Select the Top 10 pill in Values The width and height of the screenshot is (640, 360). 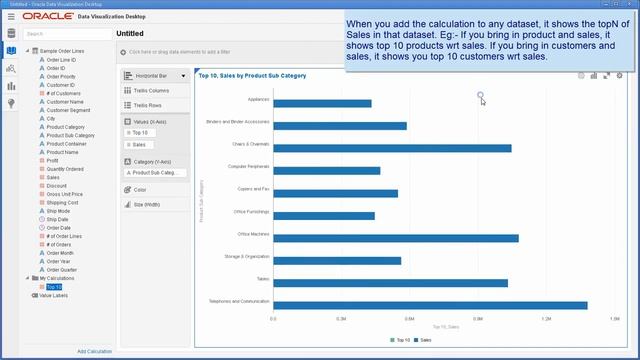(140, 133)
